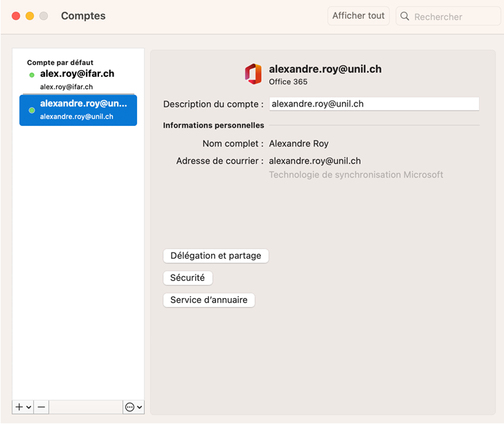Open the ellipsis more-options icon

[129, 407]
